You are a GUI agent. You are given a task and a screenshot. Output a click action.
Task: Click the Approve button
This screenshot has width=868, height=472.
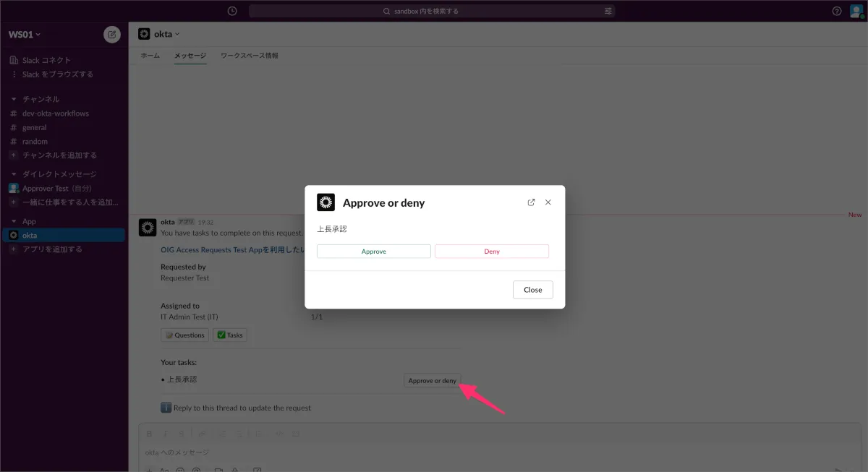(x=374, y=252)
